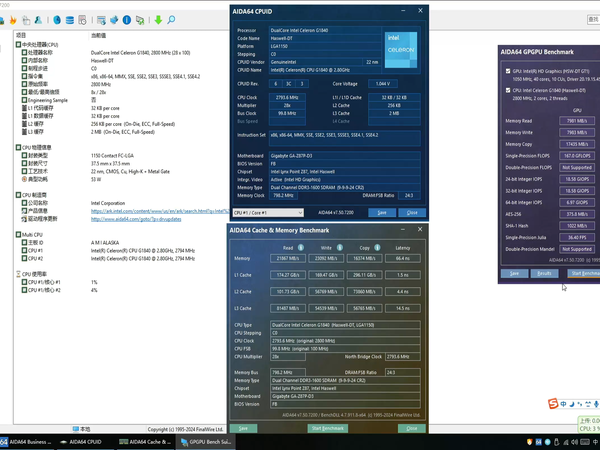Click Memory Latency 66.4 ns field
600x450 pixels.
tap(403, 259)
